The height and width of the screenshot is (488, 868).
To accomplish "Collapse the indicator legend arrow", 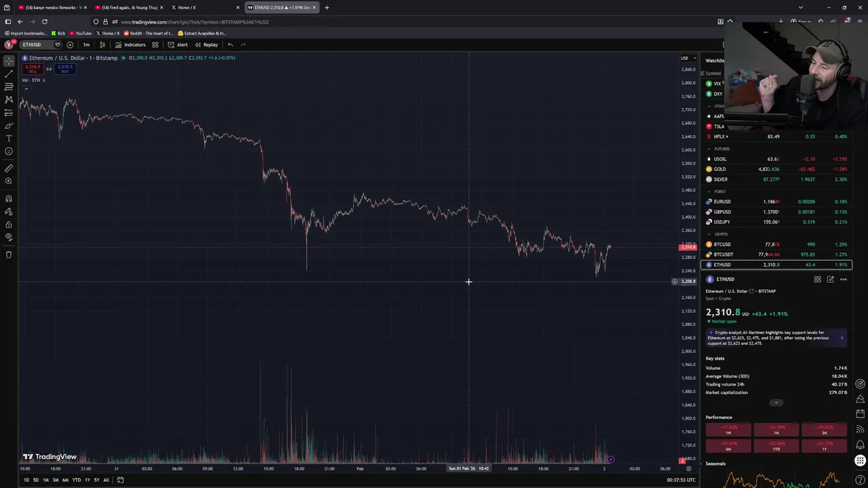I will click(25, 89).
